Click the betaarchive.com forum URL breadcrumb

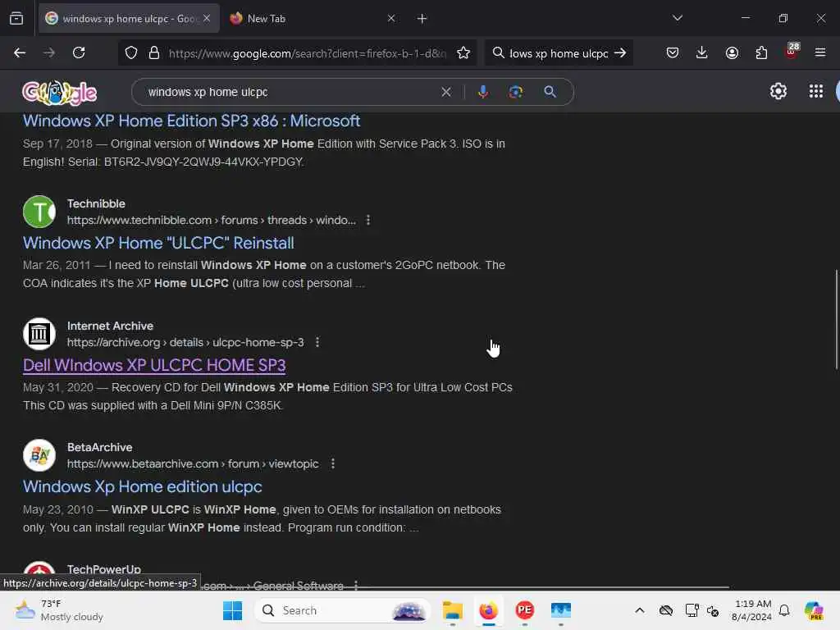pyautogui.click(x=193, y=464)
